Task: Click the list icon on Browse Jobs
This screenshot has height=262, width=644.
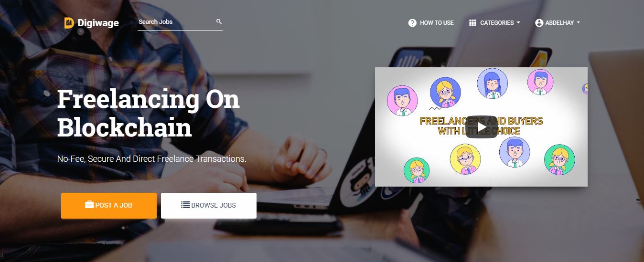Action: pyautogui.click(x=185, y=205)
